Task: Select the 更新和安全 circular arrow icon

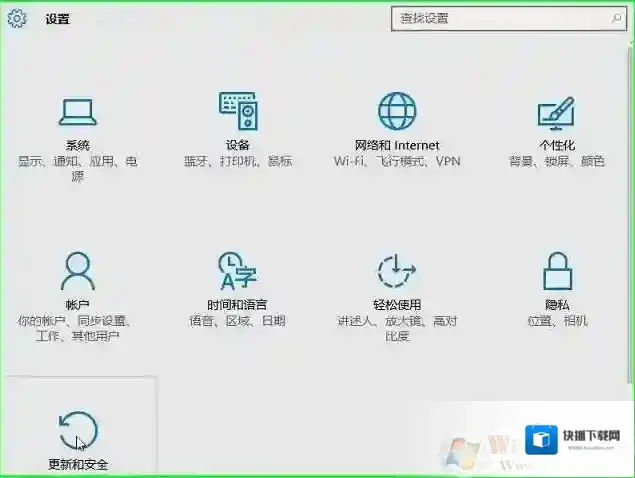Action: pyautogui.click(x=77, y=430)
